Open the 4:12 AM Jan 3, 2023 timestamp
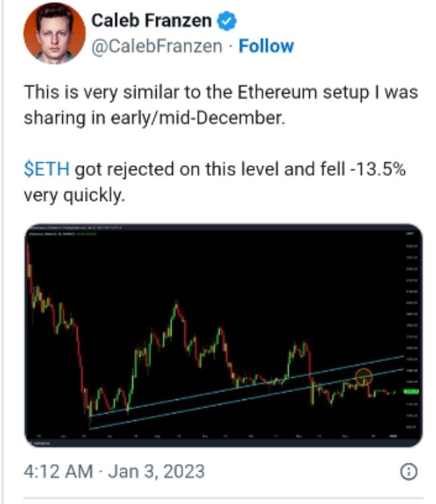The image size is (436, 504). 114,472
